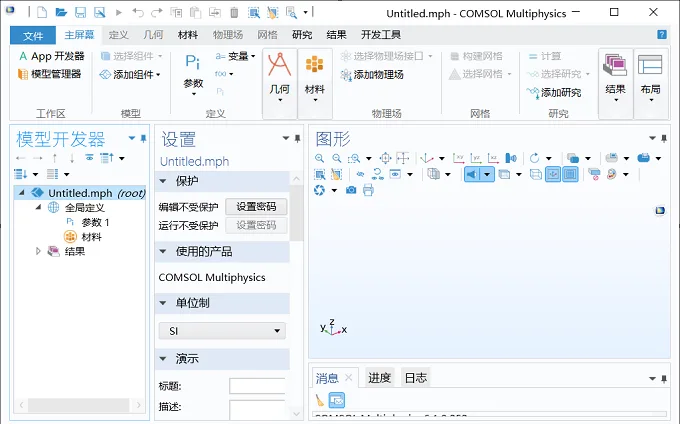Image resolution: width=680 pixels, height=424 pixels.
Task: Click 添加物理场 button
Action: click(x=372, y=75)
